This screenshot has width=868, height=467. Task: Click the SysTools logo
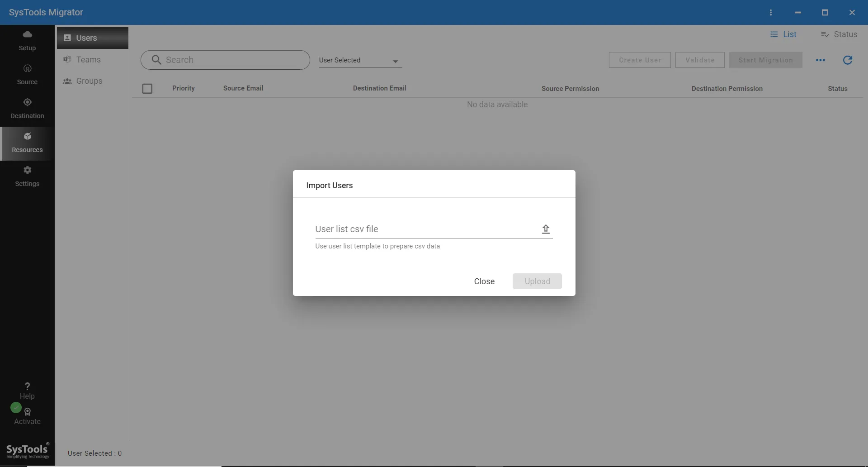(x=28, y=451)
